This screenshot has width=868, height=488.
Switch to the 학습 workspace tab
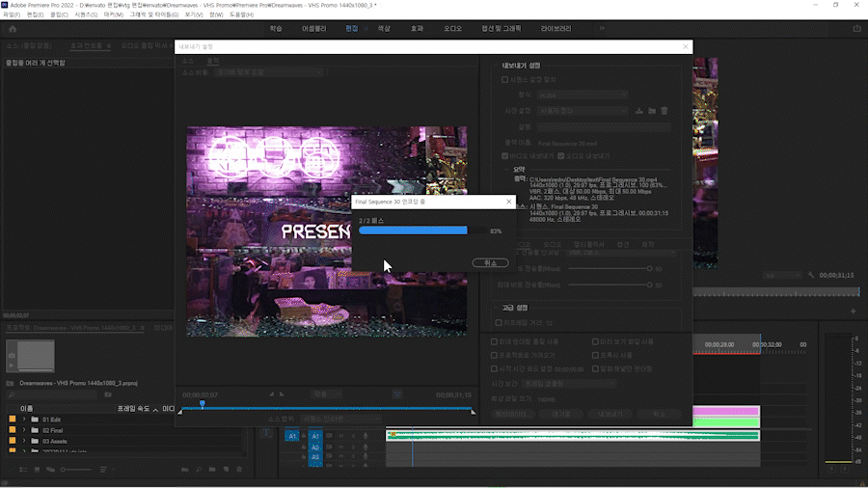pyautogui.click(x=276, y=28)
